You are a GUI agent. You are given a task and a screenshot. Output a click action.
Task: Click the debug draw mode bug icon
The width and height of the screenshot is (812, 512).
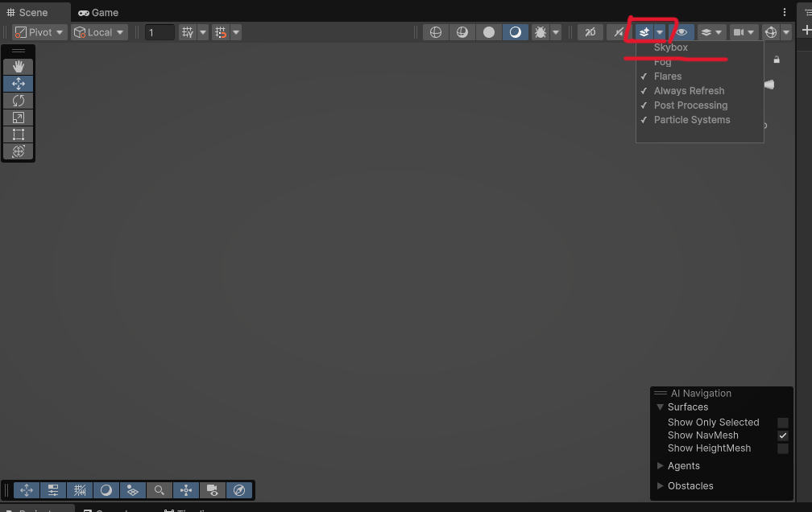(541, 32)
